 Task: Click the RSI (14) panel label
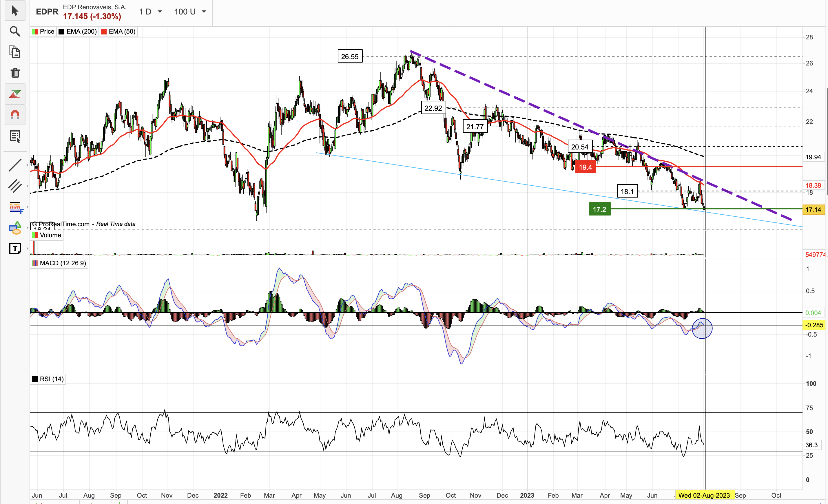pos(51,379)
